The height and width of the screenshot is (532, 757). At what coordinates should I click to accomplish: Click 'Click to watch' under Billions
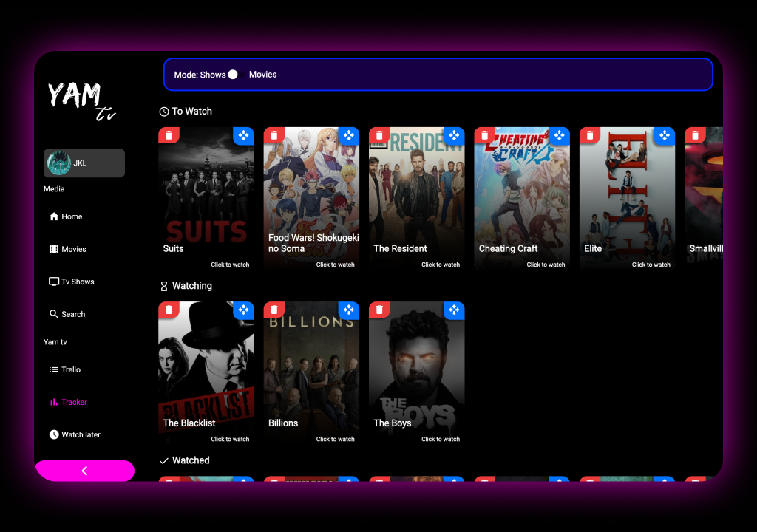[336, 440]
